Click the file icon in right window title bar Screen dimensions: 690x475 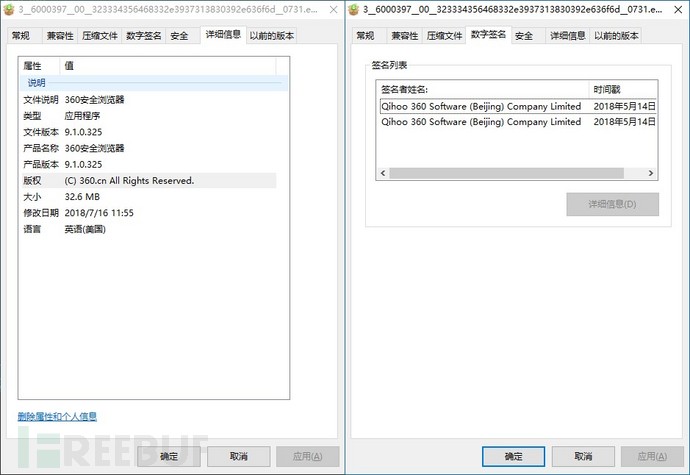coord(353,9)
